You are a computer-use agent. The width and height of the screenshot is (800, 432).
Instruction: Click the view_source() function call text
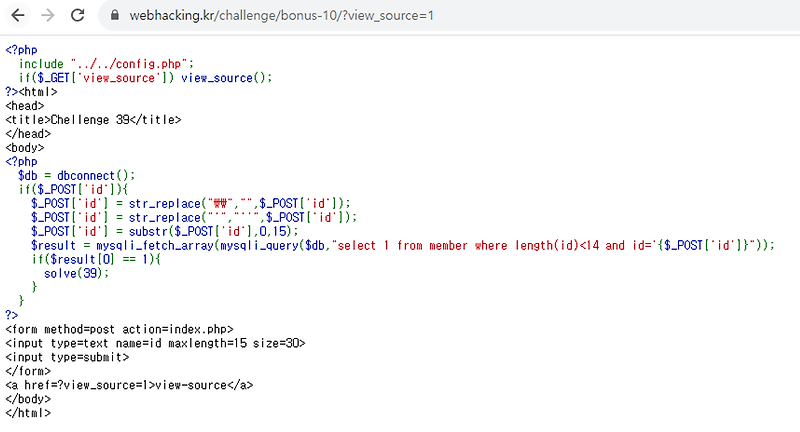point(227,78)
